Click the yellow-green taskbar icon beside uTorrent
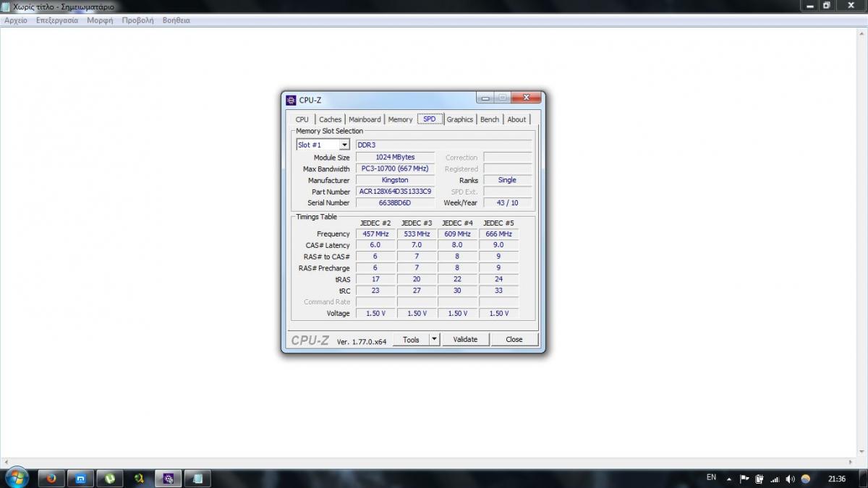Image resolution: width=868 pixels, height=488 pixels. pos(139,479)
